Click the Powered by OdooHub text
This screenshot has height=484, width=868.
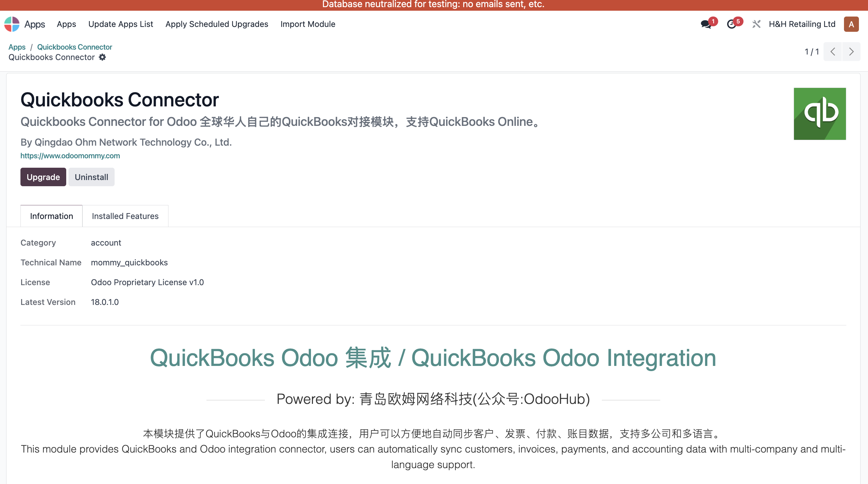pos(433,399)
